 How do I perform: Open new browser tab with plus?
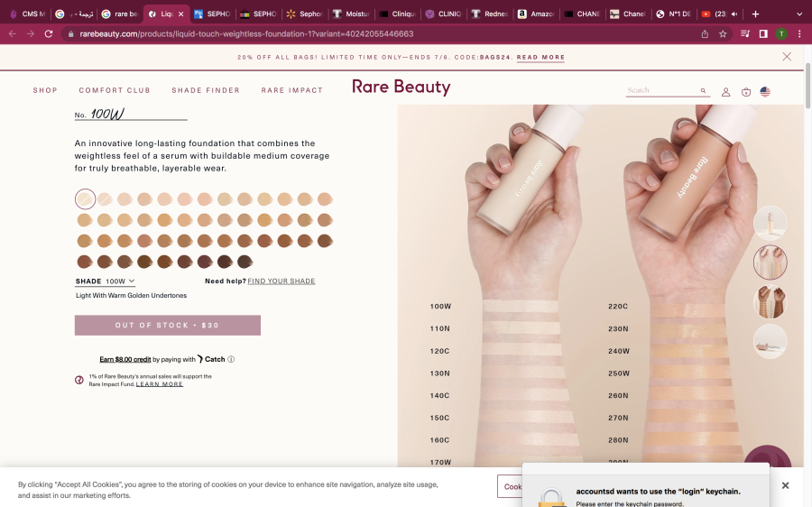755,14
